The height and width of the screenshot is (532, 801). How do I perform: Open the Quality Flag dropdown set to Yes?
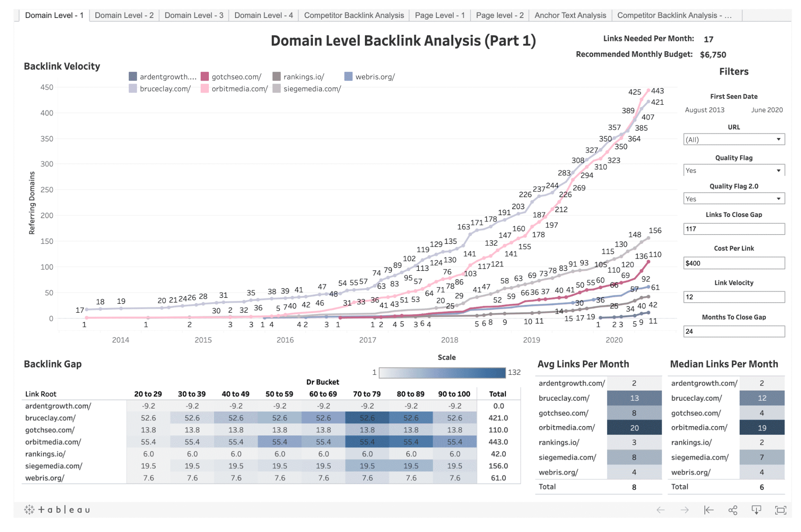pos(733,170)
